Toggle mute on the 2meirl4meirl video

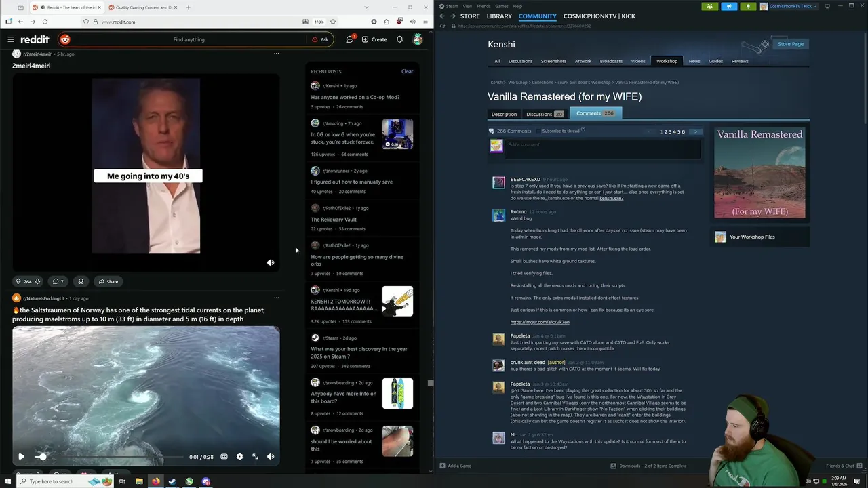(x=271, y=262)
